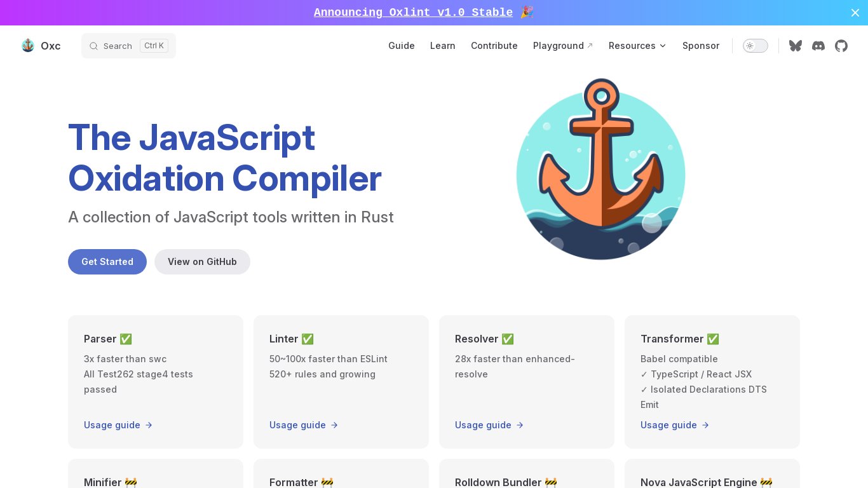Open the Rolldown Bundler card
Image resolution: width=868 pixels, height=488 pixels.
pyautogui.click(x=527, y=473)
